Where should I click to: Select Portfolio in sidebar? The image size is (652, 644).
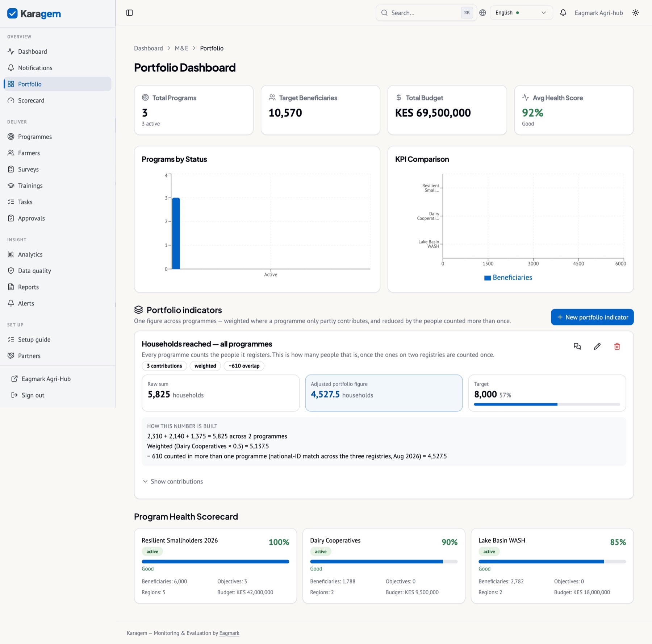tap(58, 84)
